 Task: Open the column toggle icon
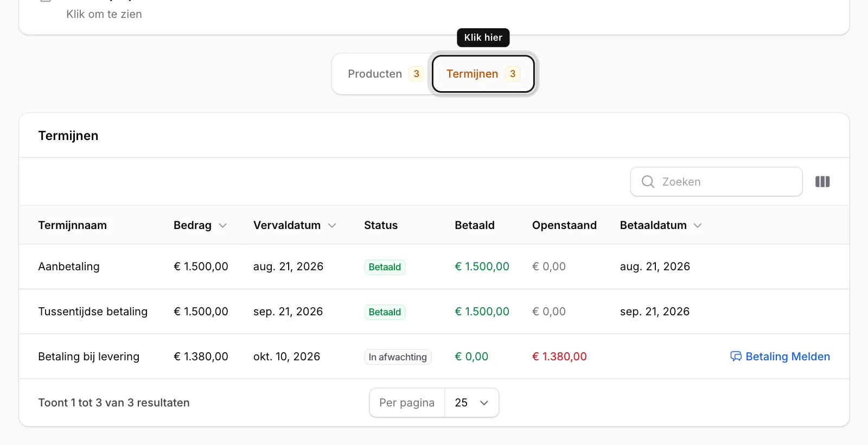coord(822,182)
